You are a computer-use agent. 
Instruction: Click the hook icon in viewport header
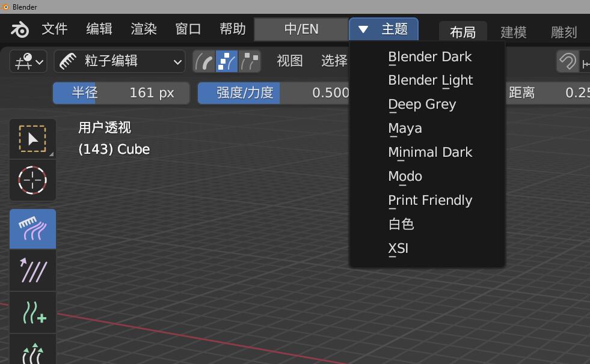click(x=567, y=62)
